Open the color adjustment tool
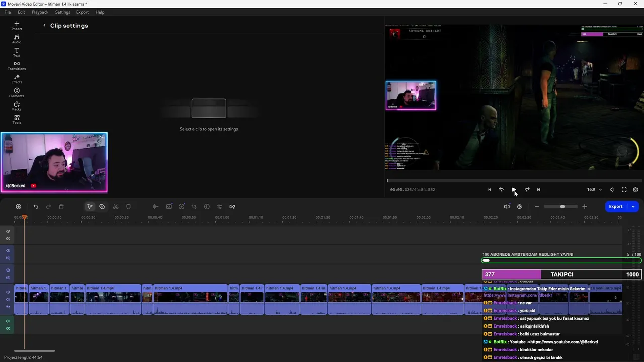This screenshot has width=644, height=362. click(207, 207)
